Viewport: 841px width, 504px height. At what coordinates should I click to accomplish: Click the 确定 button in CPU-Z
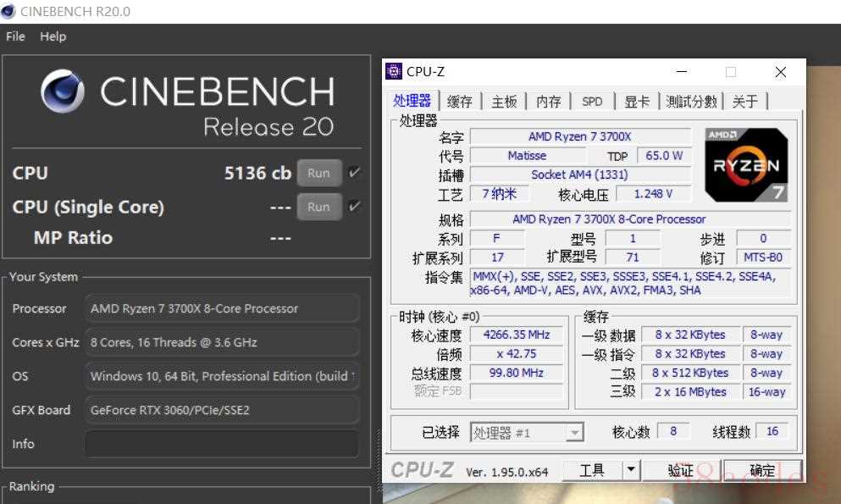pyautogui.click(x=762, y=471)
